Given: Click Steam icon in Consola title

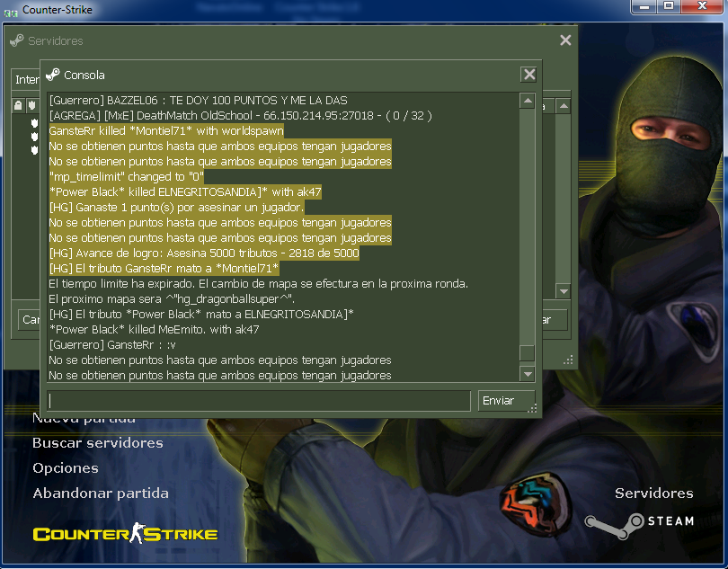Looking at the screenshot, I should point(53,75).
